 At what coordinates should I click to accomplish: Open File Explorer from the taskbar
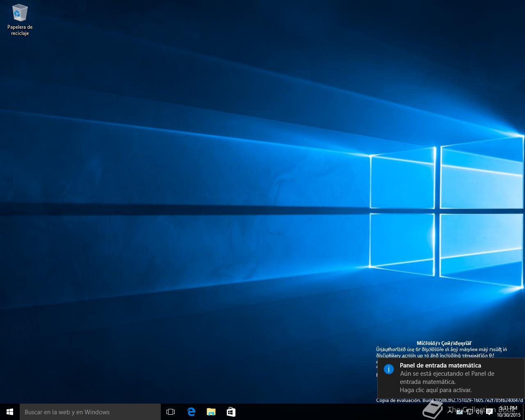pos(211,412)
